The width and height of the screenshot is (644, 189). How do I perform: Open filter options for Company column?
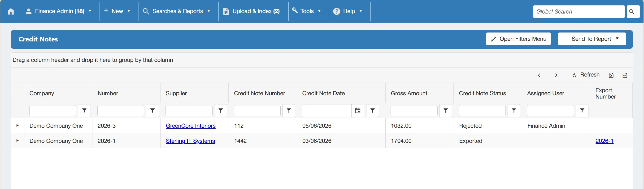click(84, 110)
